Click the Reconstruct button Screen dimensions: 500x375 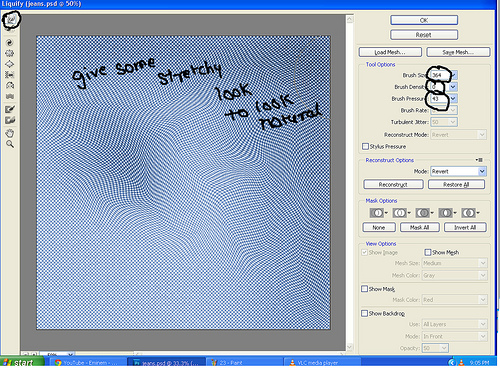click(393, 184)
